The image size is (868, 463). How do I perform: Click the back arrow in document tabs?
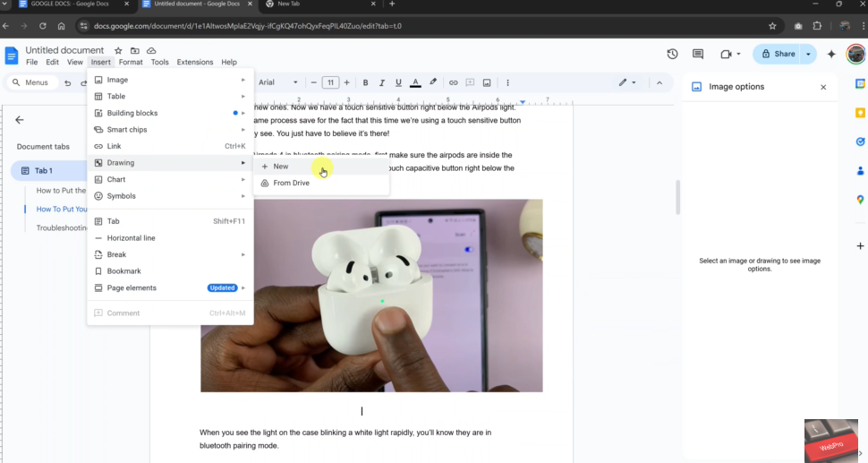[20, 120]
